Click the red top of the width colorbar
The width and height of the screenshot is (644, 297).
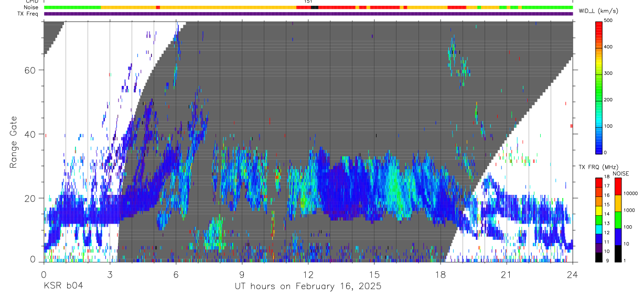[x=599, y=26]
